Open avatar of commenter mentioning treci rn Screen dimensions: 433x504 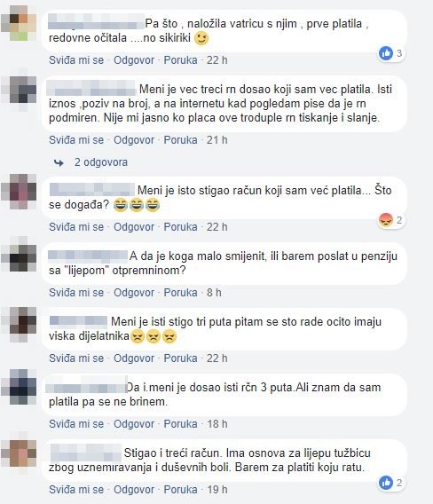tap(19, 90)
